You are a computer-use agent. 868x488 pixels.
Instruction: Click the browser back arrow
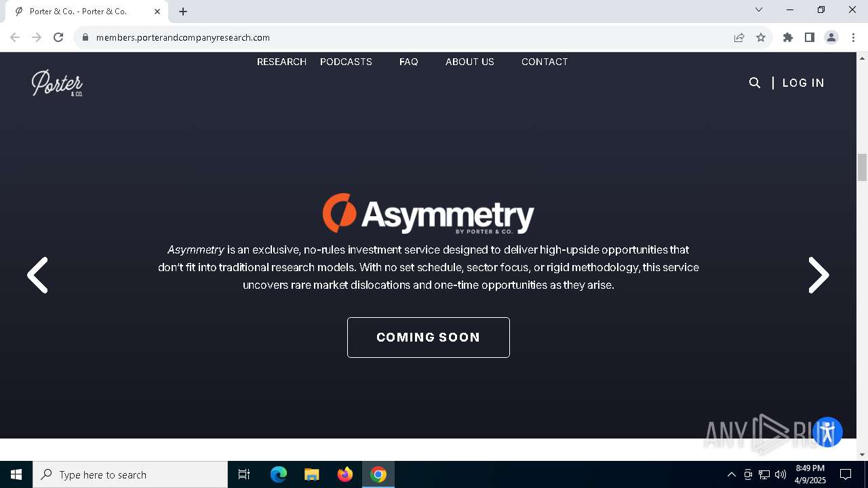coord(15,37)
